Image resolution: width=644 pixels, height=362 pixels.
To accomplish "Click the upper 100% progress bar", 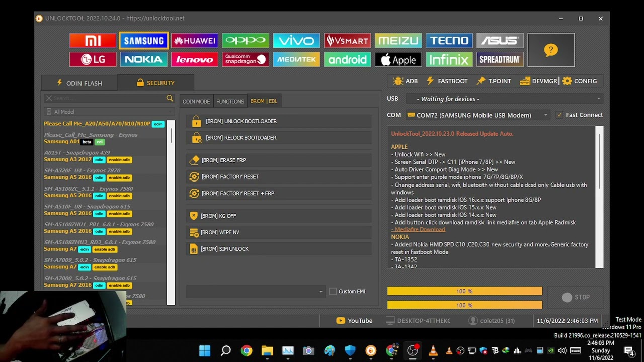I will pos(464,291).
